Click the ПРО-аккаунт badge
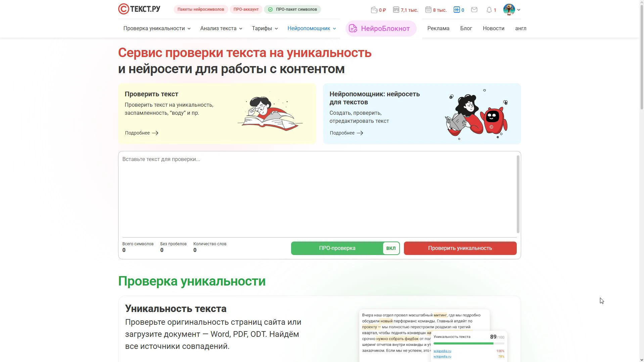The image size is (644, 362). tap(246, 9)
